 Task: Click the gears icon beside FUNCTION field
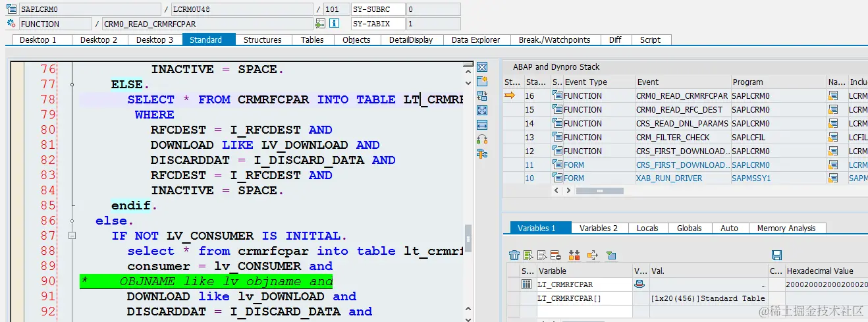(11, 24)
